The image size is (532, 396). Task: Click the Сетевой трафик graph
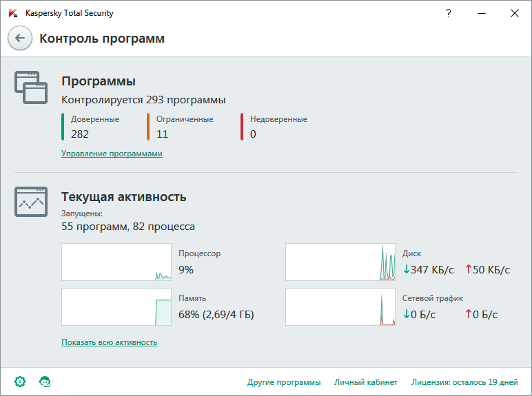tap(340, 306)
